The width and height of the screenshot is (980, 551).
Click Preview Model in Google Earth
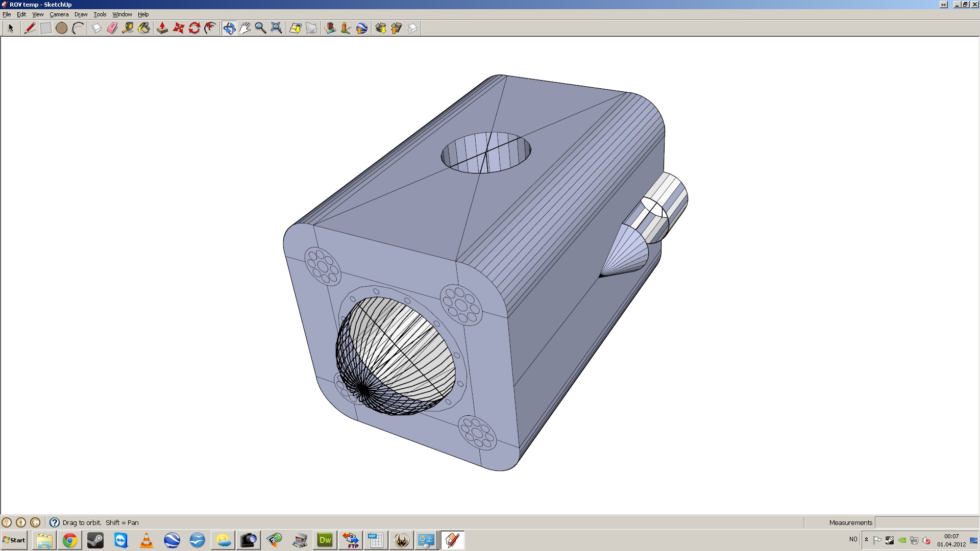pos(362,28)
